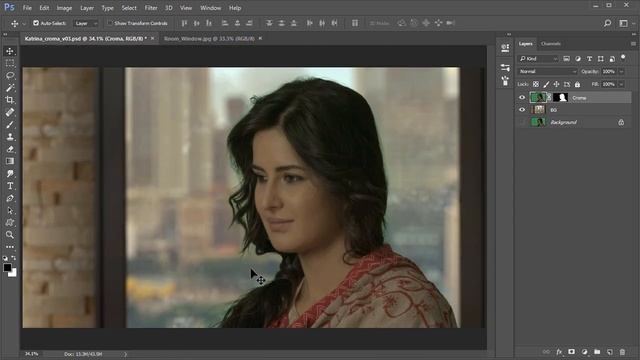Expand the status bar info arrow
Image resolution: width=640 pixels, height=360 pixels.
125,354
